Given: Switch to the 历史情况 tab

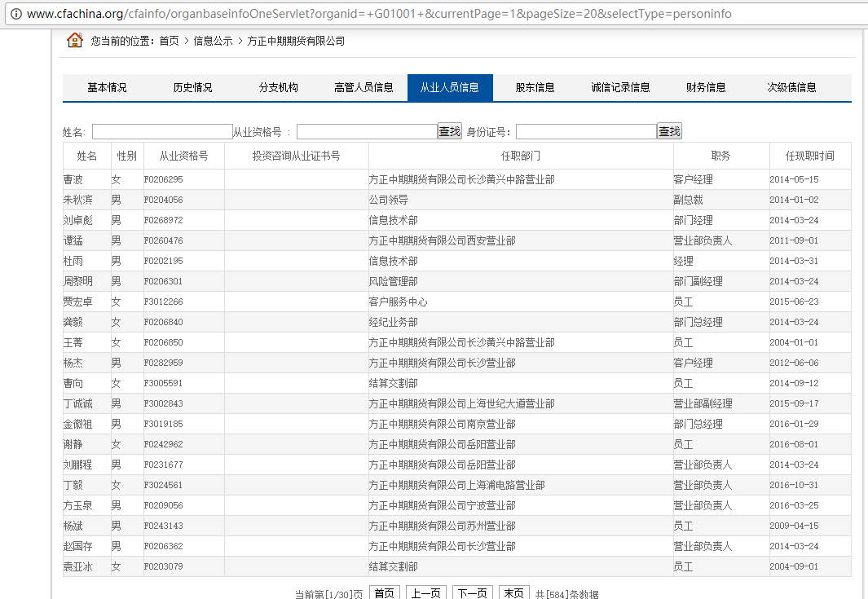Looking at the screenshot, I should click(x=192, y=87).
